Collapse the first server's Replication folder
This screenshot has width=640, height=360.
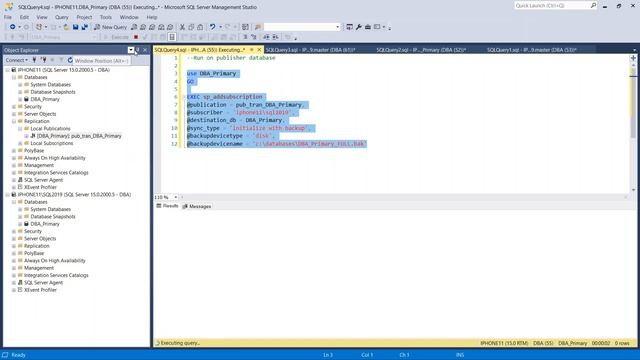(13, 122)
